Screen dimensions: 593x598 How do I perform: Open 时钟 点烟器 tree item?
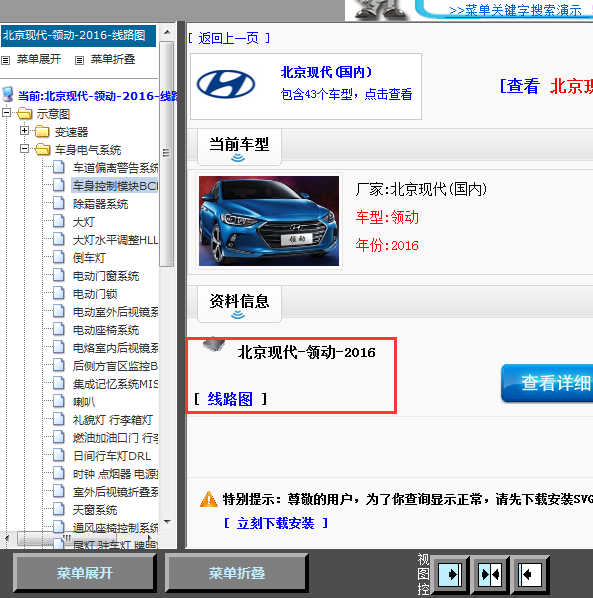coord(116,474)
